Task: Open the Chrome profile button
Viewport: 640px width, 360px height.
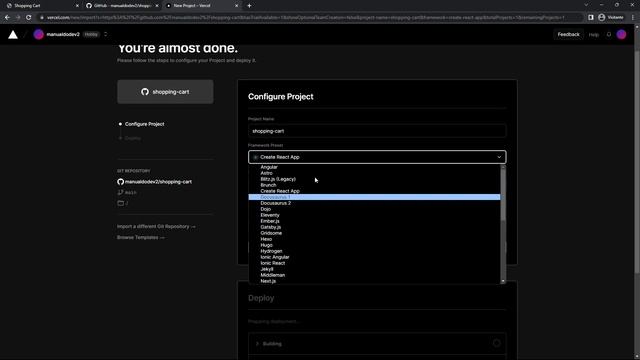Action: [611, 18]
